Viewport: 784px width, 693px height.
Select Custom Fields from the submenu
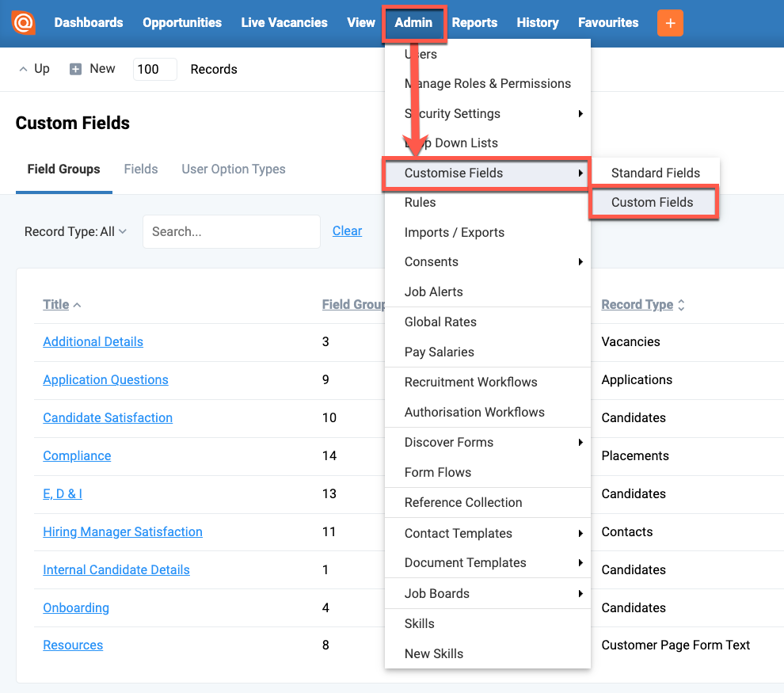(652, 202)
